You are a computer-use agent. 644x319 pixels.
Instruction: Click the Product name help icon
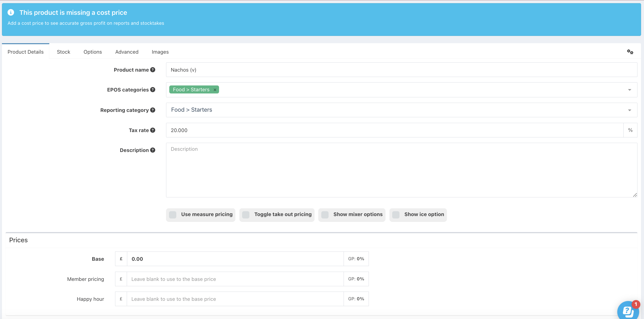[153, 70]
